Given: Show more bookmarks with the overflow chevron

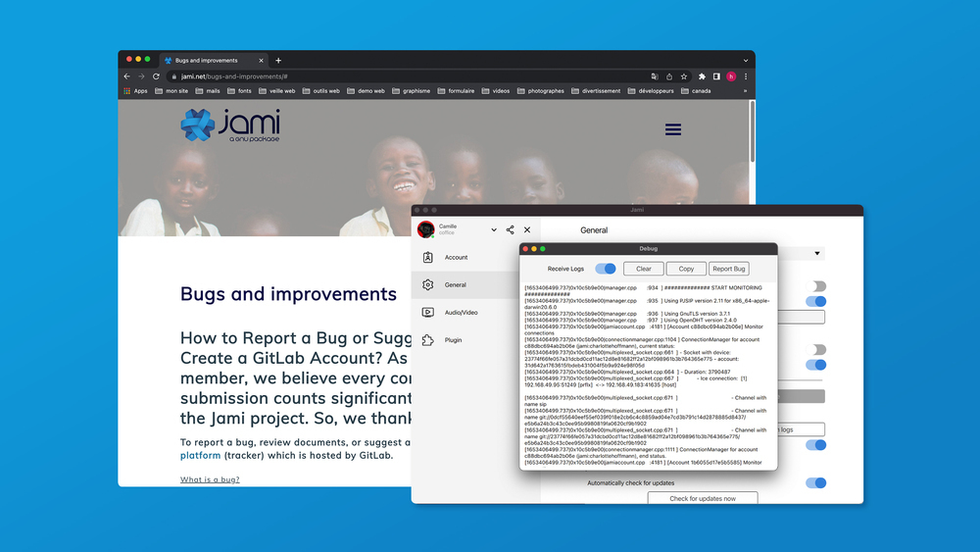Looking at the screenshot, I should point(745,90).
